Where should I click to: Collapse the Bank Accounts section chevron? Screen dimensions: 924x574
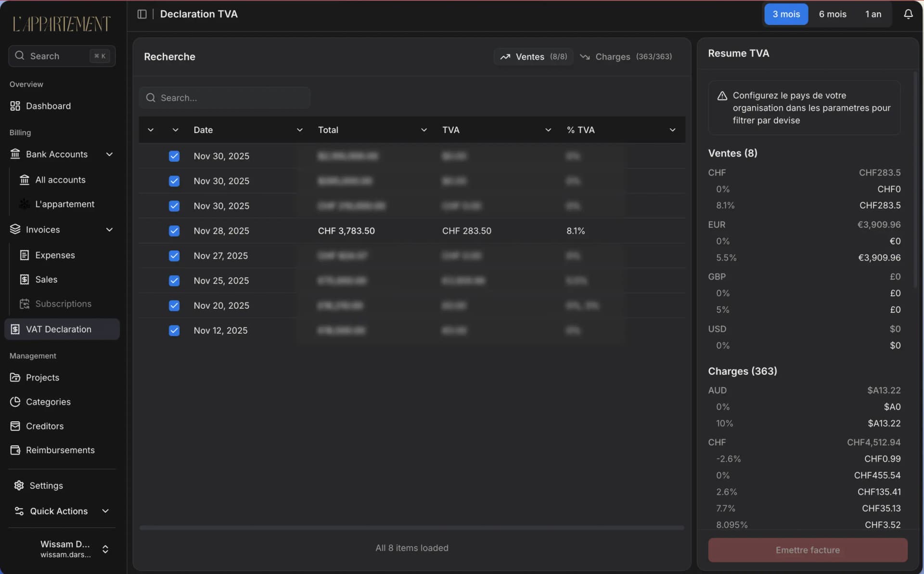click(109, 155)
